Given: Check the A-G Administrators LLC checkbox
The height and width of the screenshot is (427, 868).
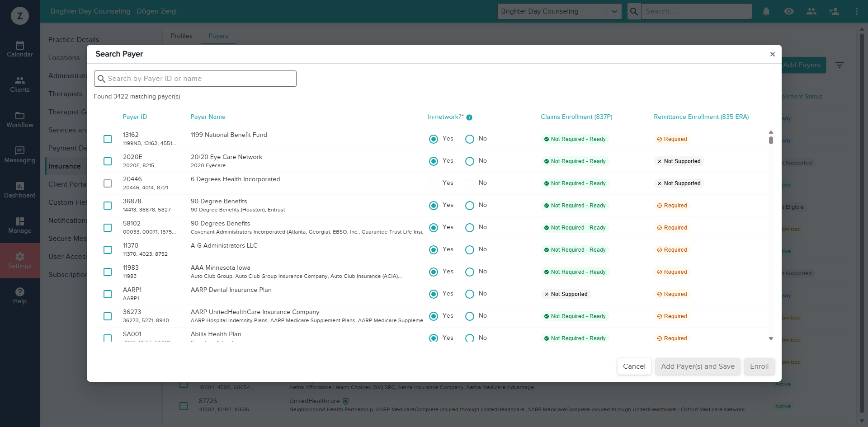Looking at the screenshot, I should tap(108, 250).
